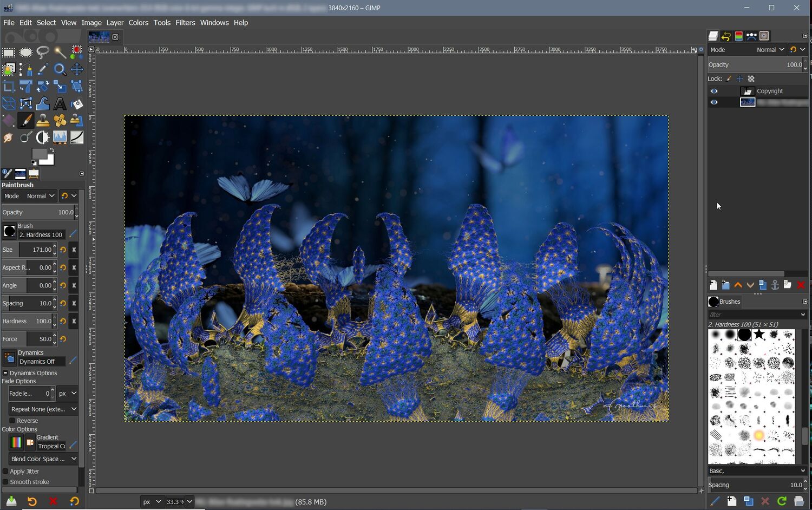
Task: Click the raise layer up arrow icon
Action: click(x=738, y=285)
